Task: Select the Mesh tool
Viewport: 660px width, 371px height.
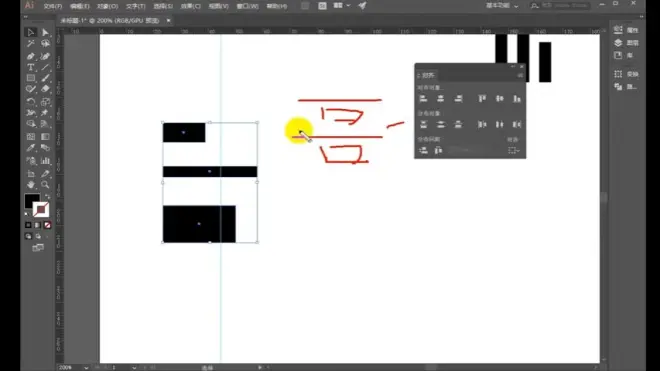Action: [31, 136]
